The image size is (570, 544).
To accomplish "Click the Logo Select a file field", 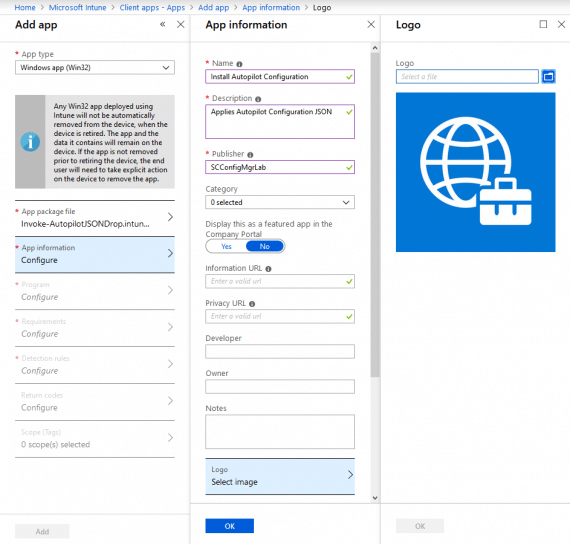I will click(467, 77).
